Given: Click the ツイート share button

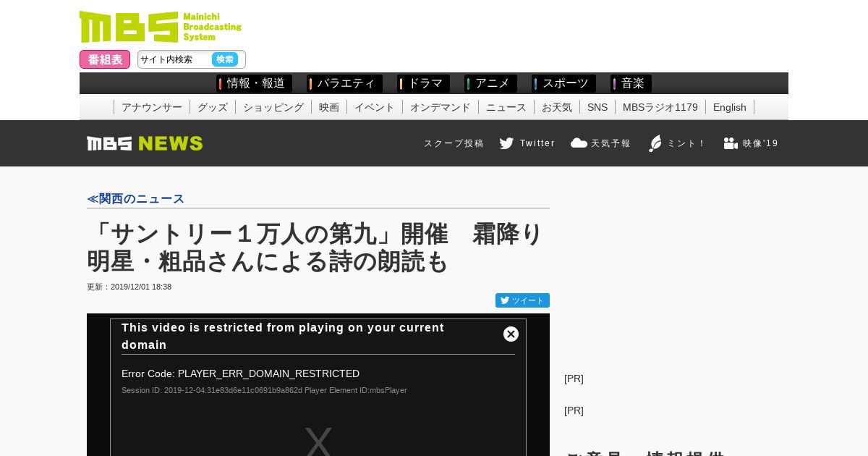Looking at the screenshot, I should [x=522, y=300].
